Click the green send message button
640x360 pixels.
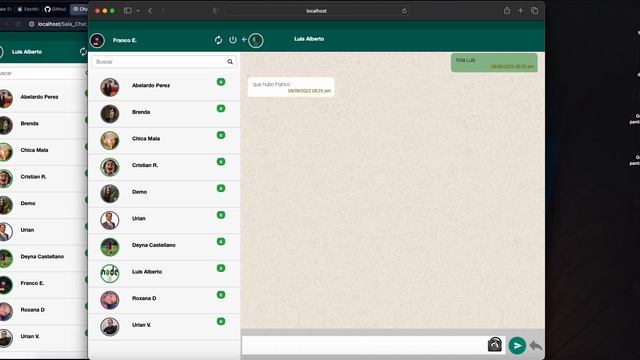point(517,346)
